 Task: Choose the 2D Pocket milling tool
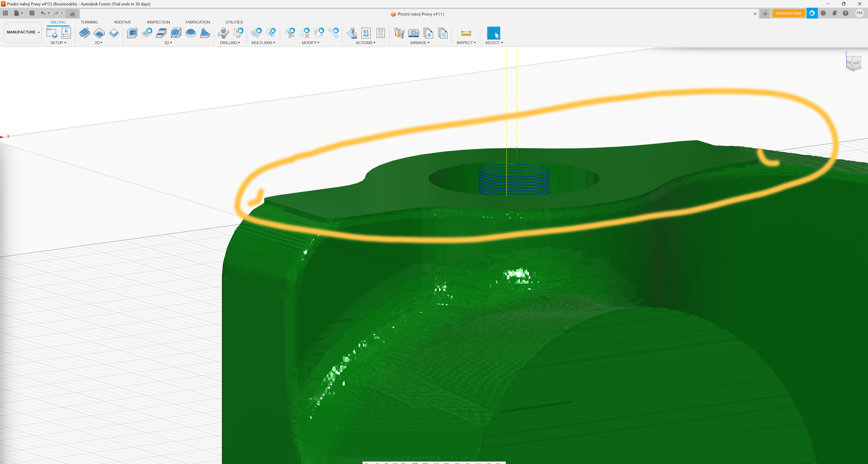point(99,33)
